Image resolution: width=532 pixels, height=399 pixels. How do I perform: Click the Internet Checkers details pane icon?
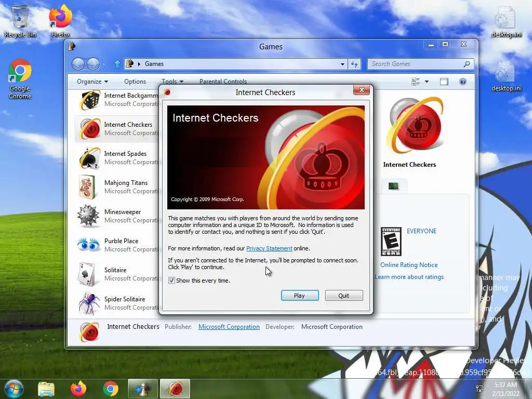[89, 331]
